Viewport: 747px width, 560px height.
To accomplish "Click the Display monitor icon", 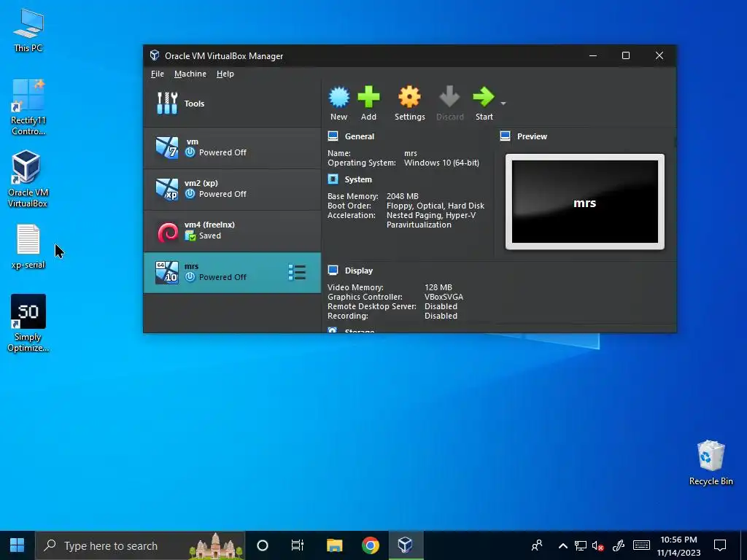I will click(333, 271).
